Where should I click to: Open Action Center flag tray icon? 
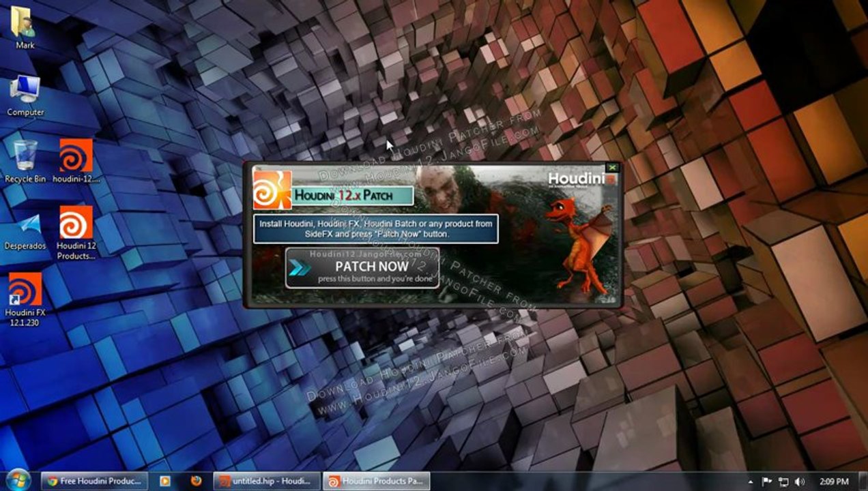pyautogui.click(x=766, y=481)
